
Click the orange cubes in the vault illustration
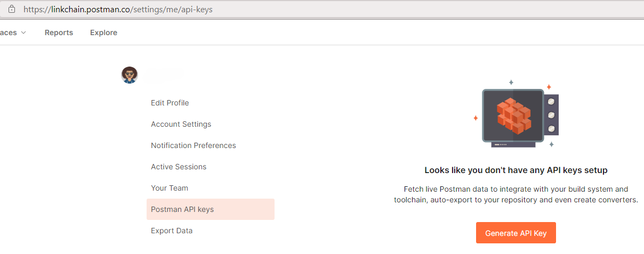(x=514, y=114)
